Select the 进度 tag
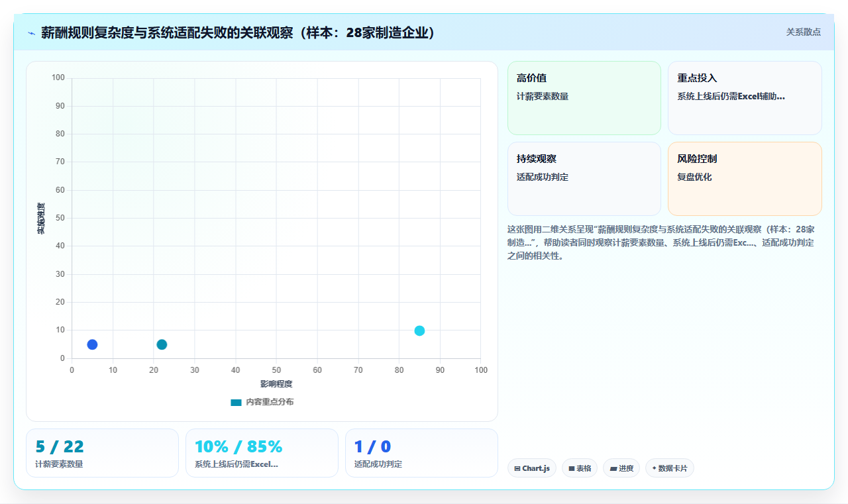Image resolution: width=848 pixels, height=504 pixels. [x=621, y=468]
